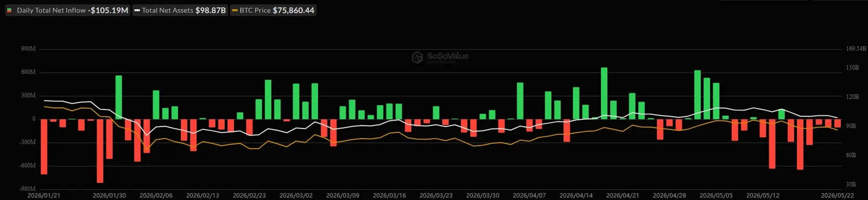The height and width of the screenshot is (200, 868).
Task: Click the 30B right axis label
Action: click(851, 184)
